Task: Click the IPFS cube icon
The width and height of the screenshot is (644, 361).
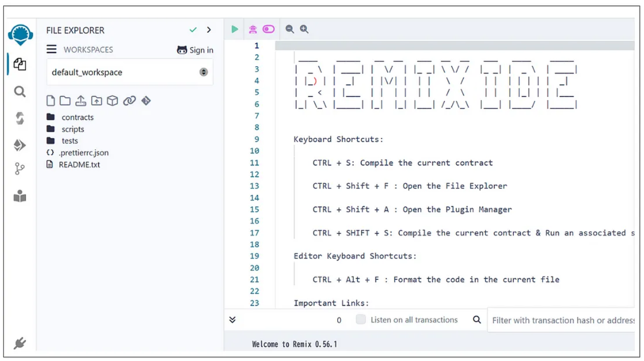Action: (113, 101)
